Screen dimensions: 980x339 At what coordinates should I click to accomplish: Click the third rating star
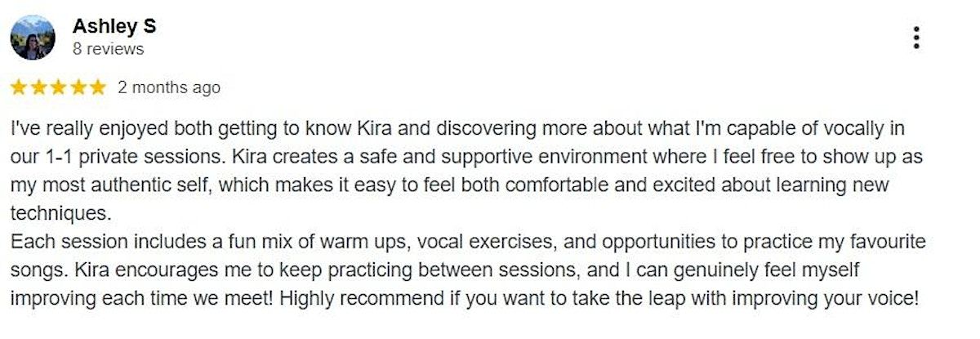coord(58,87)
